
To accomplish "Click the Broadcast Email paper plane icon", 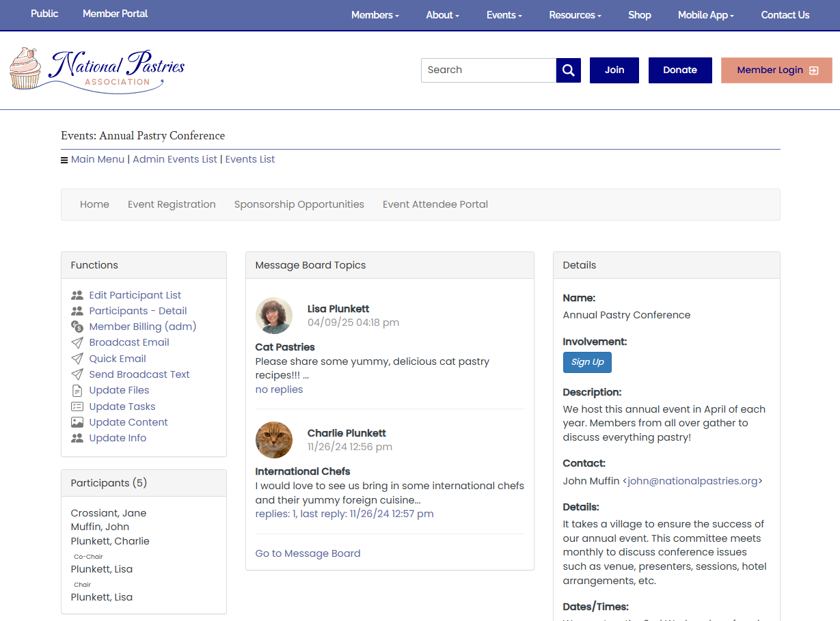I will pos(77,342).
